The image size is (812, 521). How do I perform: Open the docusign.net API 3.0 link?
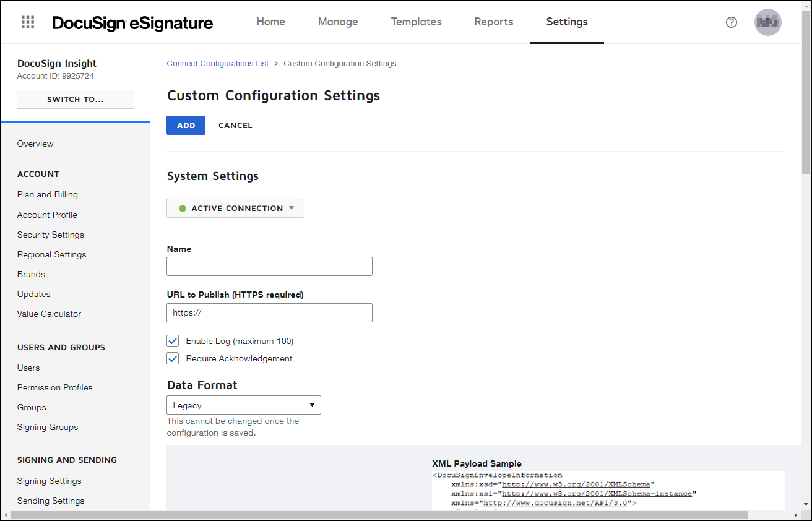pos(556,503)
